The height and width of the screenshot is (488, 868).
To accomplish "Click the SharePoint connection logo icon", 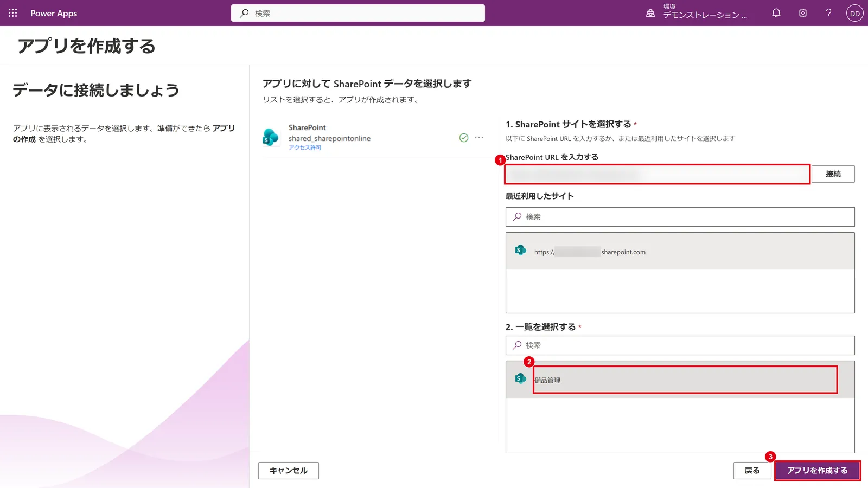I will [x=271, y=137].
